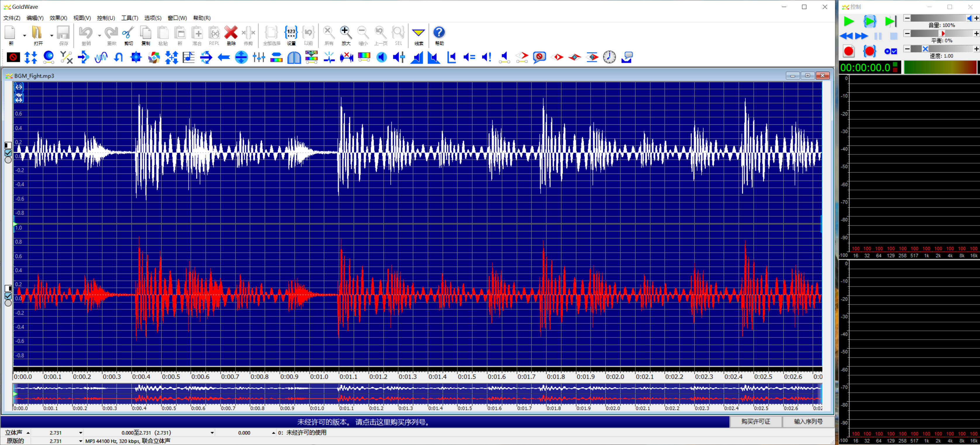Click the Copy (复制) toolbar icon
980x445 pixels.
tap(145, 33)
